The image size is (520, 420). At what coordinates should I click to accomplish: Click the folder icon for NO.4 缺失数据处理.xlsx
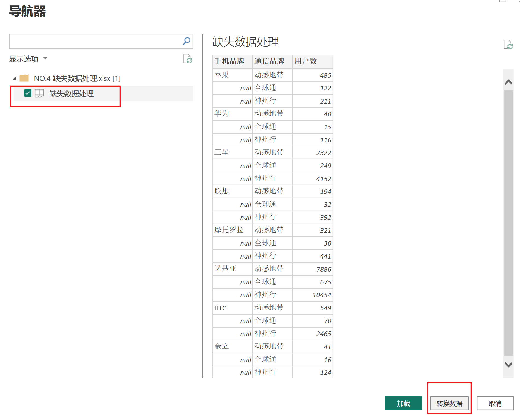(24, 78)
